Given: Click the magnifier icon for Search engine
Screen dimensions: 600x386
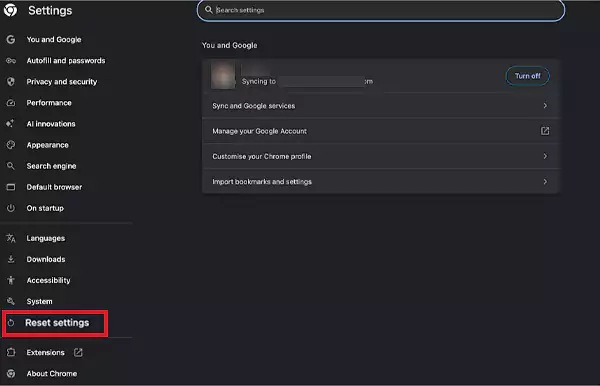Looking at the screenshot, I should 11,166.
